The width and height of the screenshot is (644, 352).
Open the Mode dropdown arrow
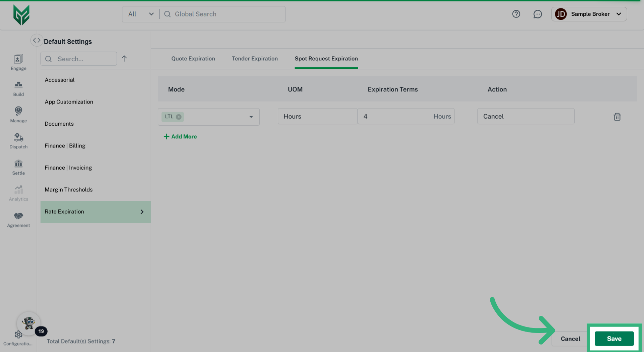tap(251, 117)
